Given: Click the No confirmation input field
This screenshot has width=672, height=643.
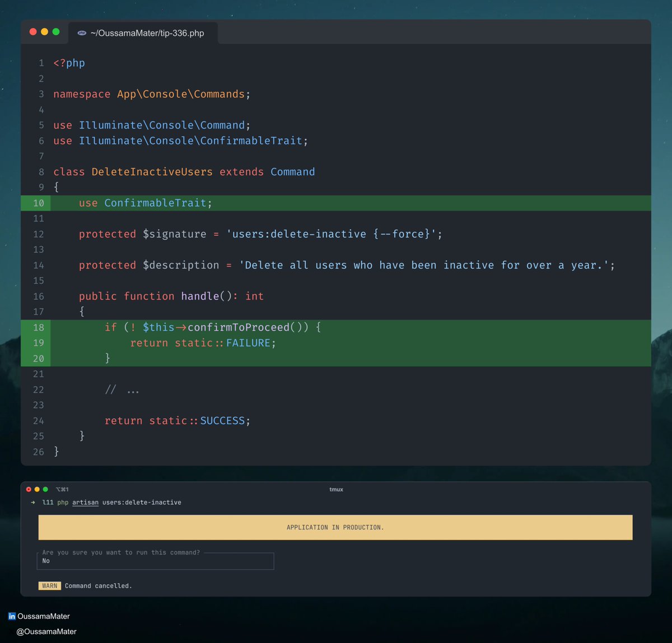Looking at the screenshot, I should coord(155,561).
